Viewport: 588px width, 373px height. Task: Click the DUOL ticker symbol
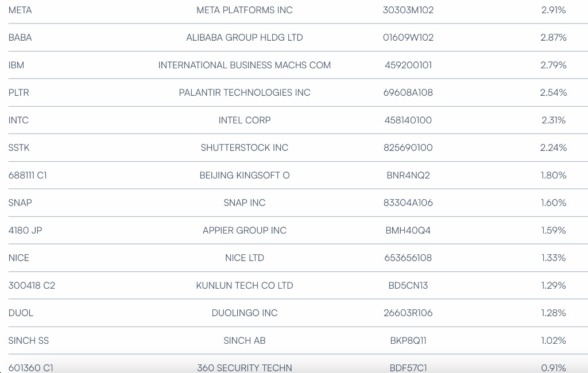[x=21, y=313]
